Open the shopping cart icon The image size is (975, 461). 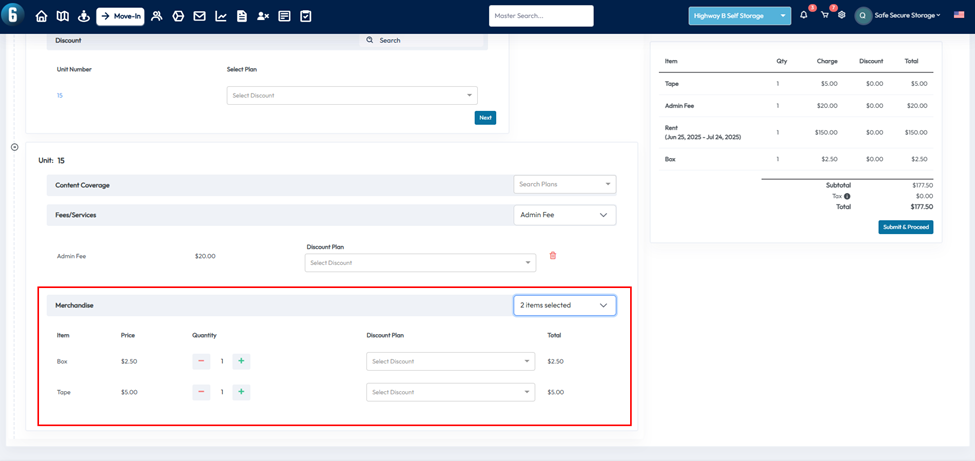pyautogui.click(x=825, y=15)
